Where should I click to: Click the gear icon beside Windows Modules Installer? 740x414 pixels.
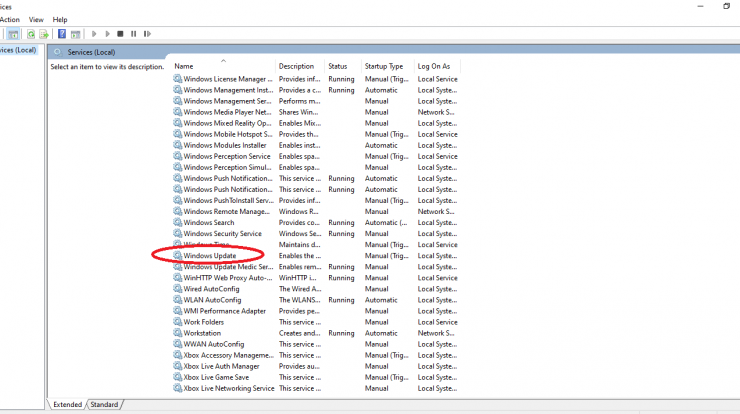tap(177, 145)
